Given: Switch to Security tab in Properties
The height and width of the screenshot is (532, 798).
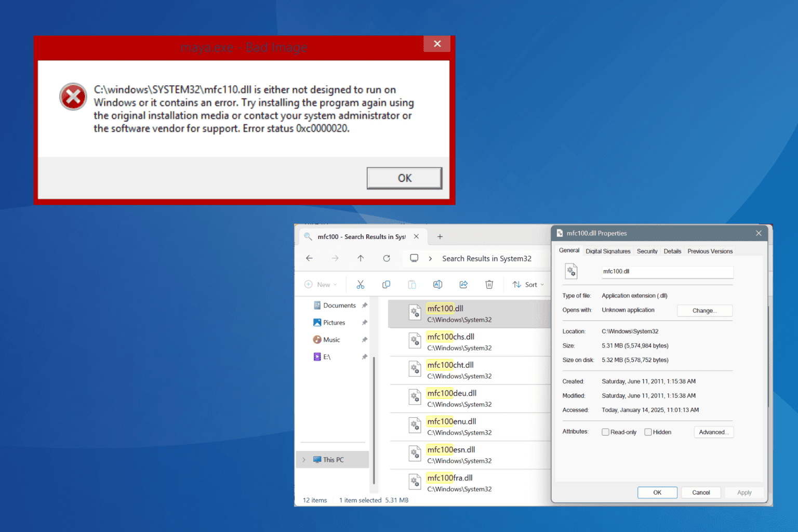Looking at the screenshot, I should pos(647,251).
